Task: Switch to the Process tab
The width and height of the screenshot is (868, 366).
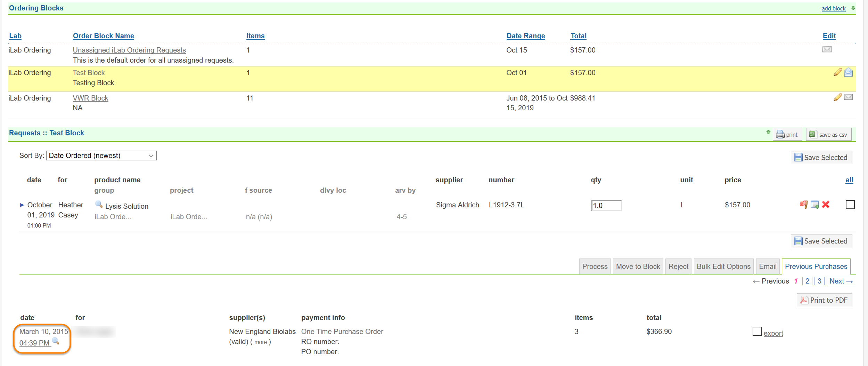Action: coord(595,266)
